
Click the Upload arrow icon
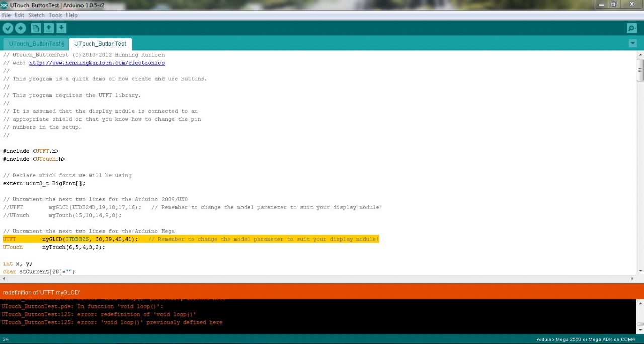click(21, 28)
